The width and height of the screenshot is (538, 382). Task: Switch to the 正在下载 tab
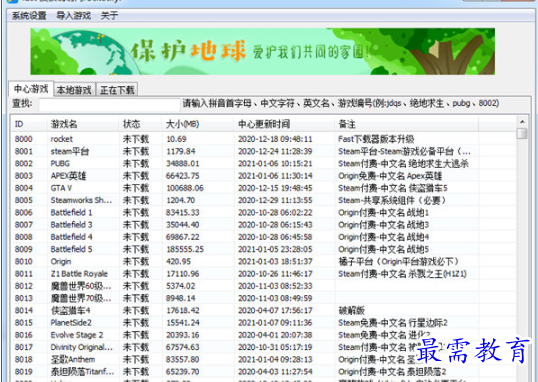tap(117, 90)
